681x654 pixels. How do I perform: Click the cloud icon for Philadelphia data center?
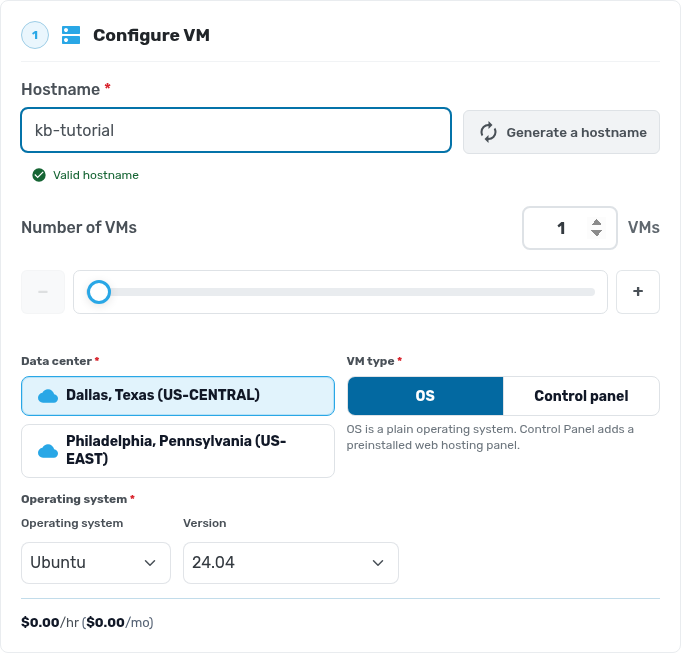click(48, 451)
